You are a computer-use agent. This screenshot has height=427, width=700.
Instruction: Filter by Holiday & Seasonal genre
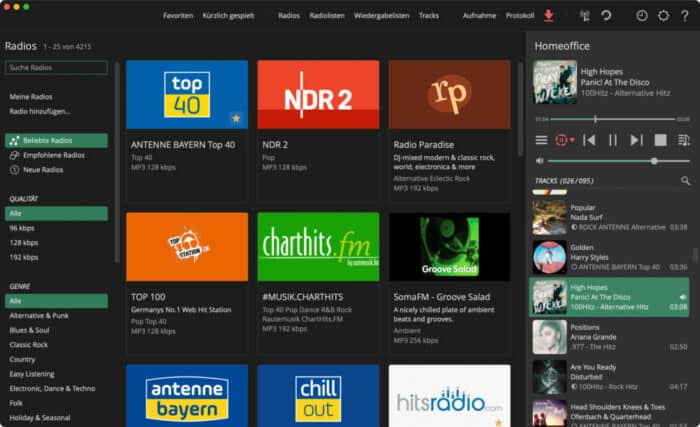(x=40, y=418)
